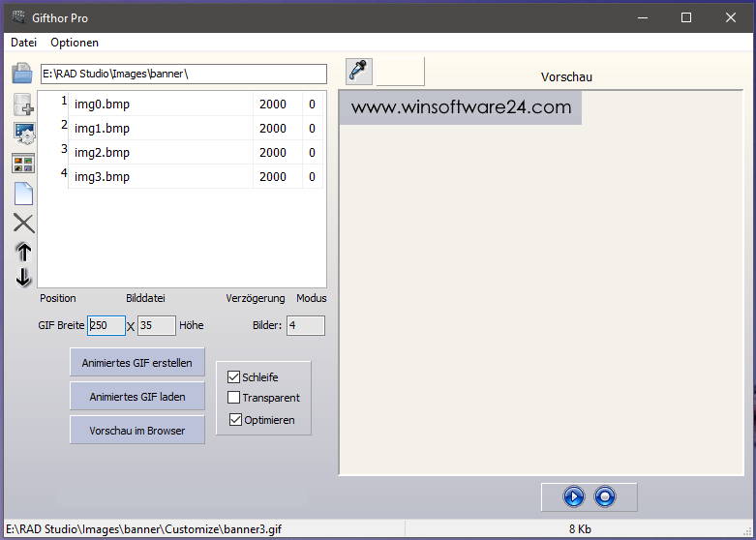756x540 pixels.
Task: Move image up with arrow icon
Action: coord(23,252)
